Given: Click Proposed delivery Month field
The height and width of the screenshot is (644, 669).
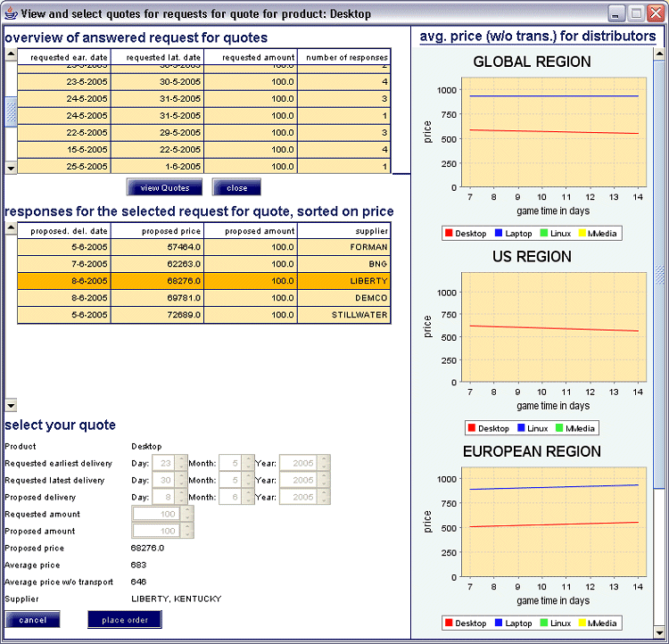Looking at the screenshot, I should (230, 497).
